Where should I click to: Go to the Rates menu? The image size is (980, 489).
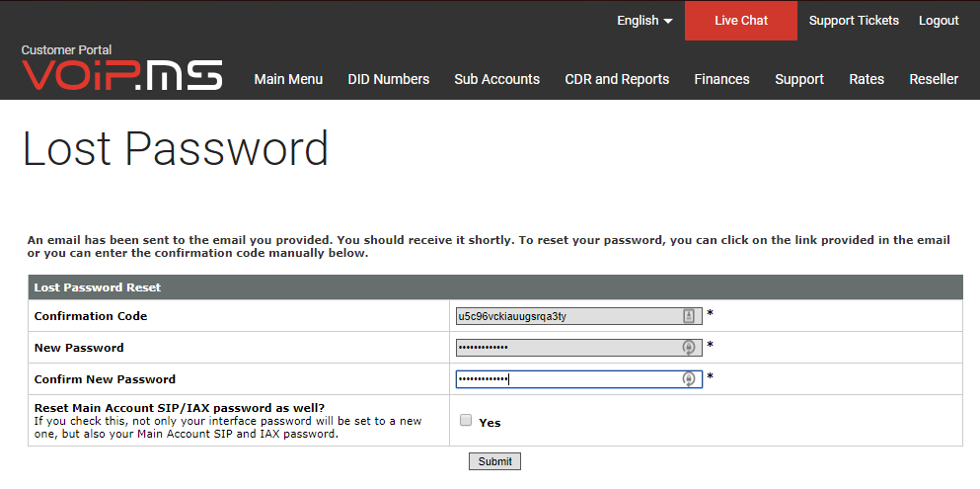pos(867,79)
